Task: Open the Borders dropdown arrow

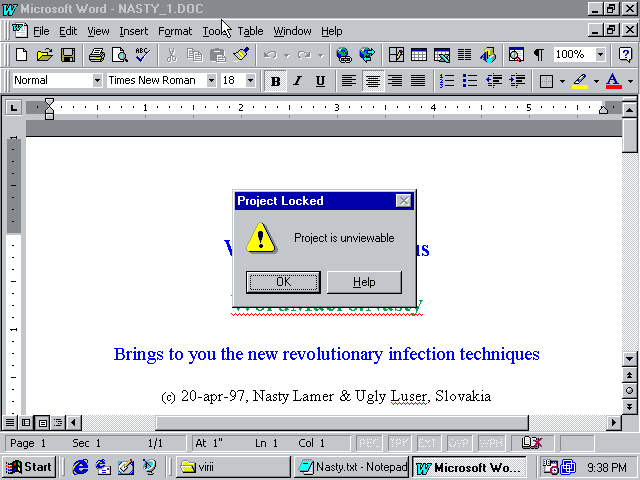Action: point(562,81)
